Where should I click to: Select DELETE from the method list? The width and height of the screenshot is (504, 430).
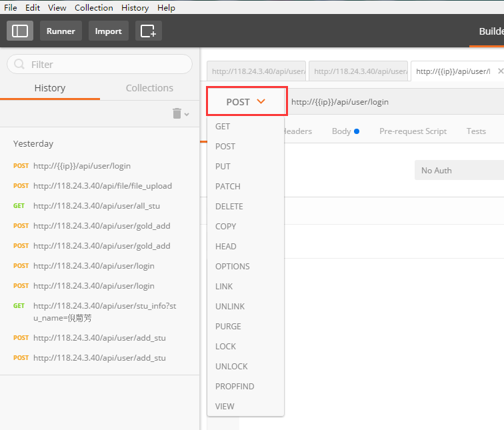click(229, 207)
